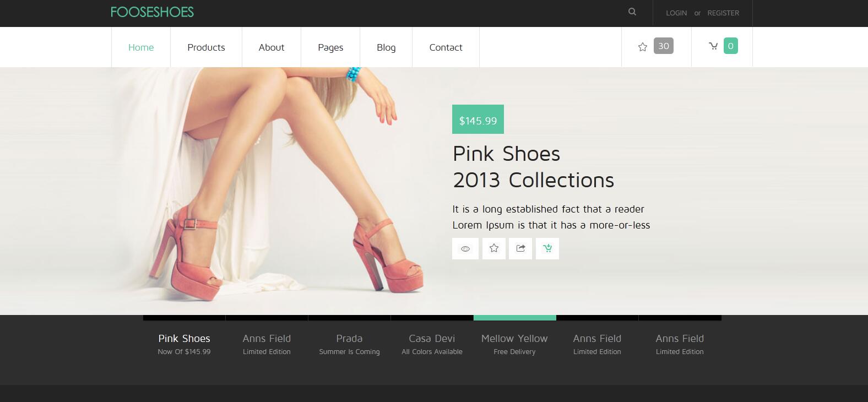Click the search magnifier icon in top bar
Viewport: 868px width, 402px height.
632,12
